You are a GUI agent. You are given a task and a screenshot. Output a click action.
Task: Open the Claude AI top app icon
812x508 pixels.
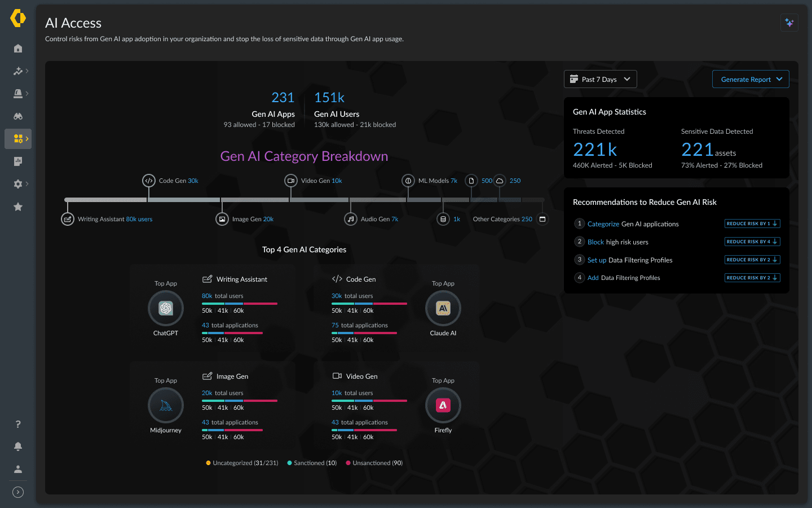coord(443,308)
